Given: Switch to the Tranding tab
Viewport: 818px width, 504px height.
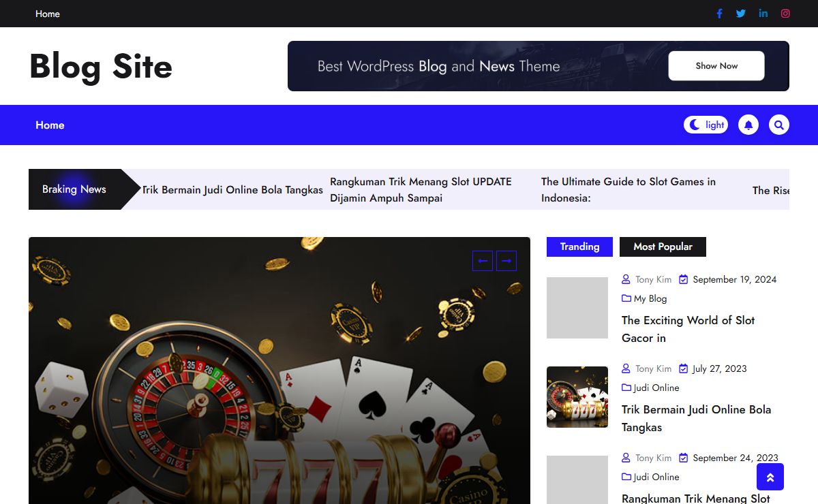Looking at the screenshot, I should 579,247.
